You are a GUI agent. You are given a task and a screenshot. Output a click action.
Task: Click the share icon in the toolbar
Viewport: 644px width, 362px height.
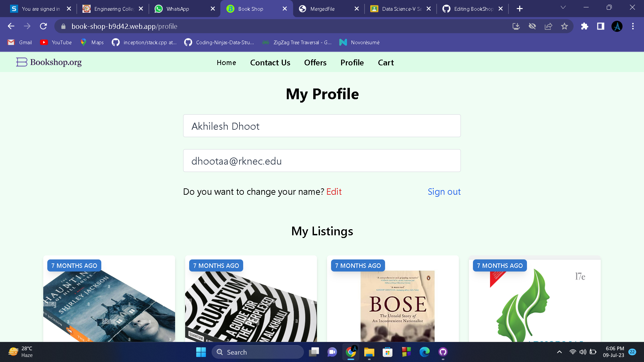pos(548,26)
